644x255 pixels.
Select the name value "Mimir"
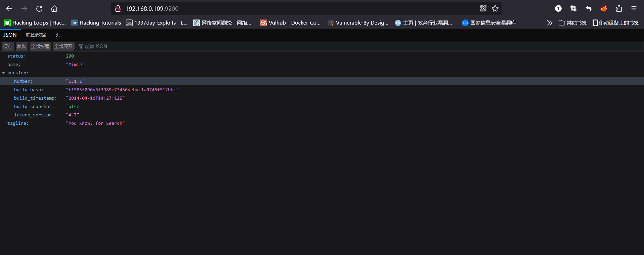(75, 65)
